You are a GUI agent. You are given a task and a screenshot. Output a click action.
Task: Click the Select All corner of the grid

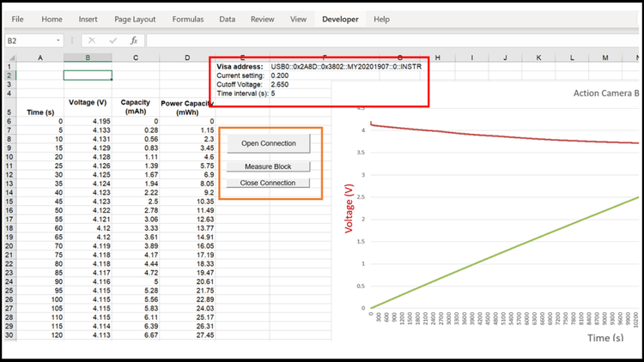9,57
